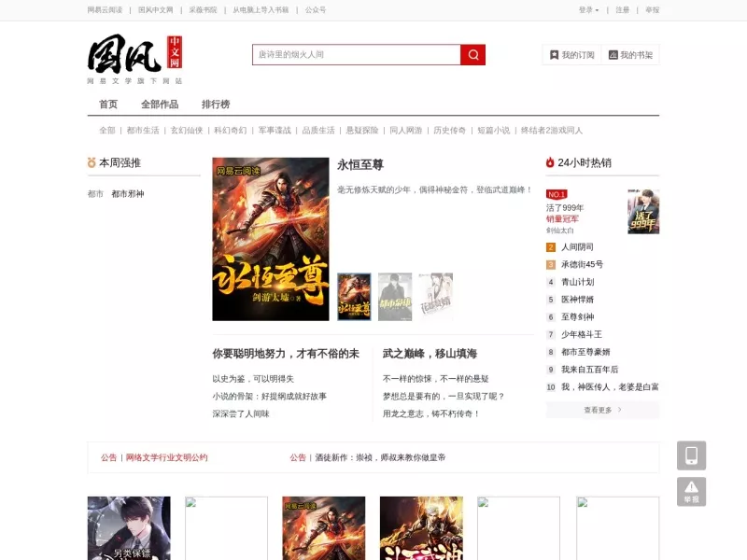Select 终结者2游戏同人 category
Screen dimensions: 747x560
(552, 131)
